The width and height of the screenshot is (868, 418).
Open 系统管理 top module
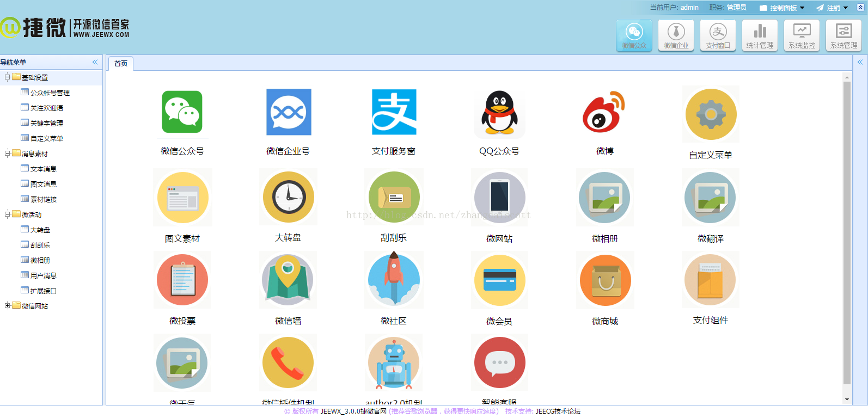[x=843, y=35]
